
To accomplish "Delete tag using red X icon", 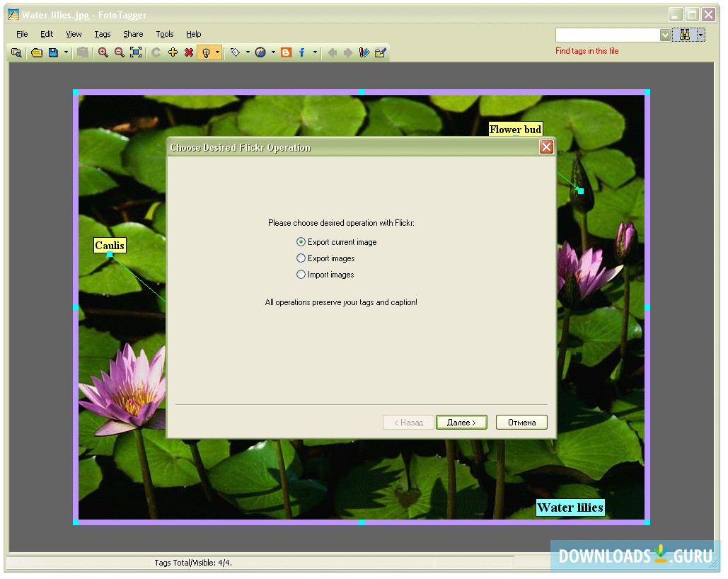I will pyautogui.click(x=190, y=52).
